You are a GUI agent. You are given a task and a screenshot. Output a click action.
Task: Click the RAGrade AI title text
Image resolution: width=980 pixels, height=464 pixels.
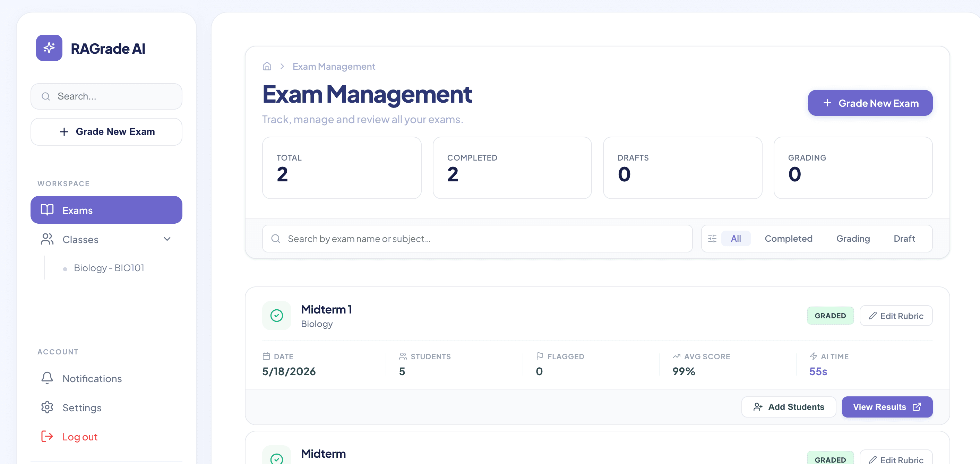108,49
